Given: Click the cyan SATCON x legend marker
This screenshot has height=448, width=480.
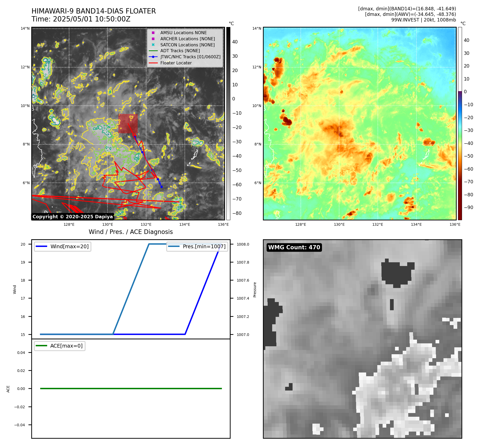Looking at the screenshot, I should pyautogui.click(x=153, y=45).
